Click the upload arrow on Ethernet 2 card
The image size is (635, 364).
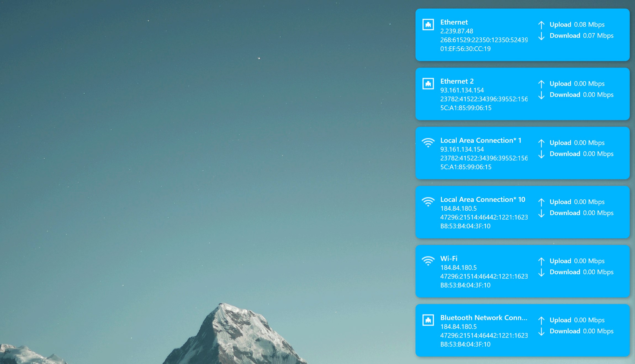tap(541, 84)
